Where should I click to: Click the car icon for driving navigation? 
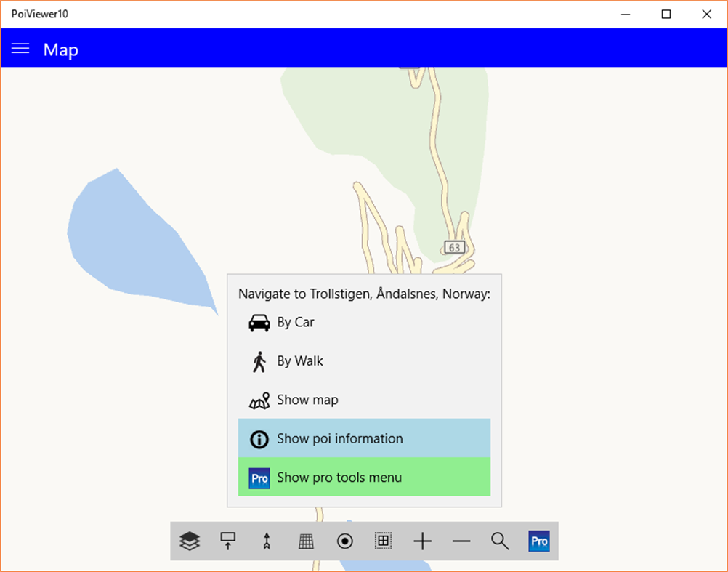[259, 322]
